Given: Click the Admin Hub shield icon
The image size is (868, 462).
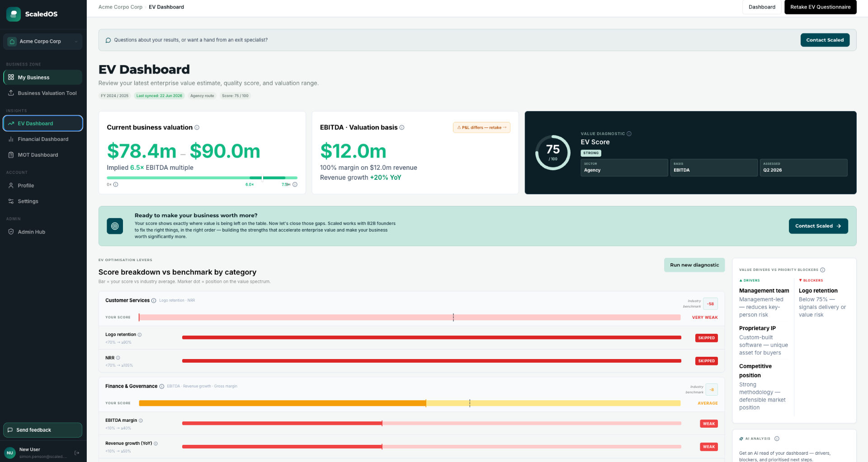Looking at the screenshot, I should coord(11,232).
